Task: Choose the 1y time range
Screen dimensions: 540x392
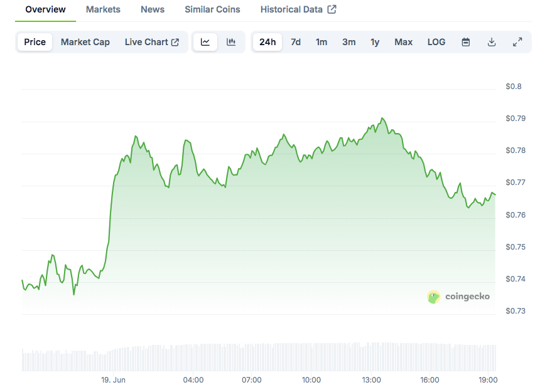Action: (375, 42)
